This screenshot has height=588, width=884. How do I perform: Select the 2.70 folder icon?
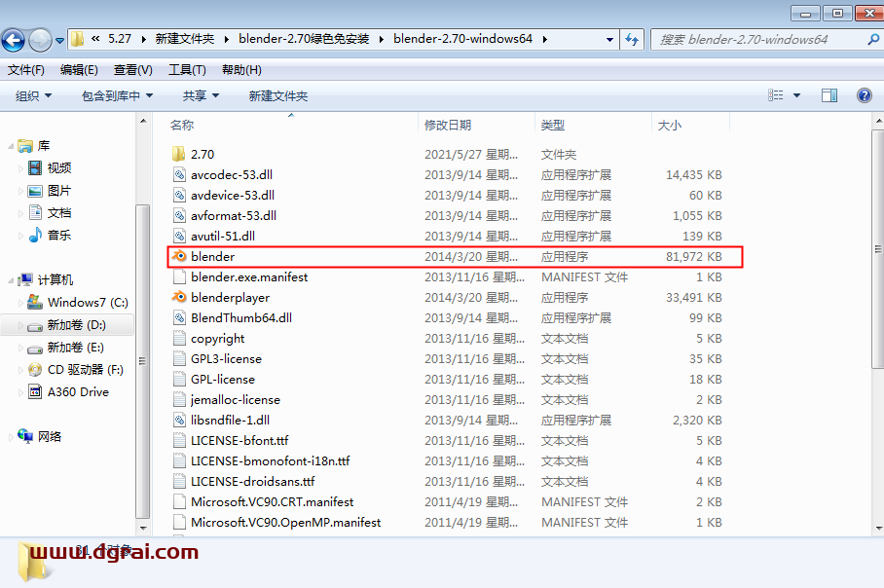[x=179, y=154]
